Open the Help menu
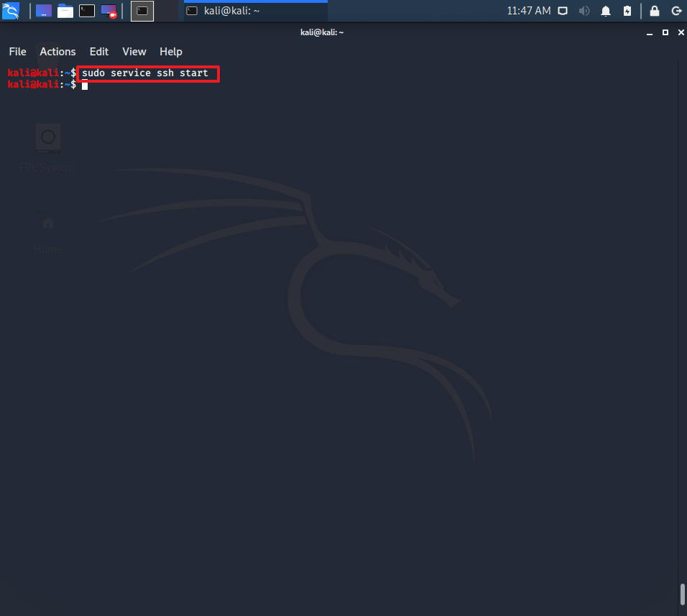Screen dimensions: 687x616 171,52
